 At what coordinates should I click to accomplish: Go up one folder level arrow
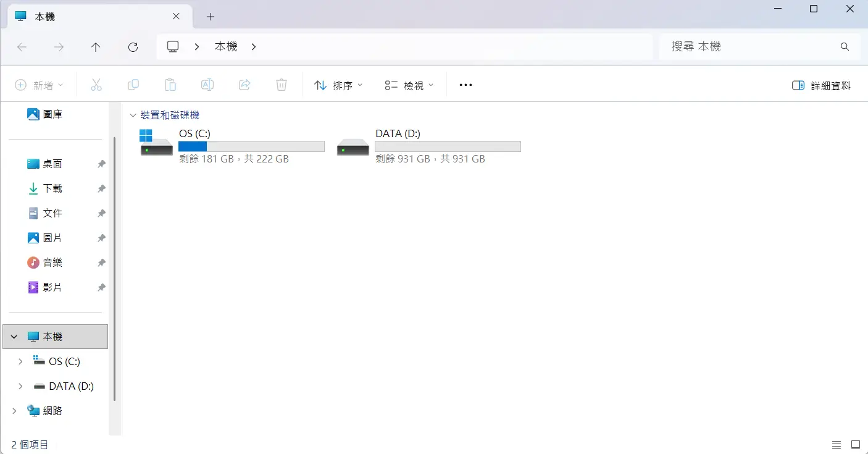pyautogui.click(x=96, y=47)
